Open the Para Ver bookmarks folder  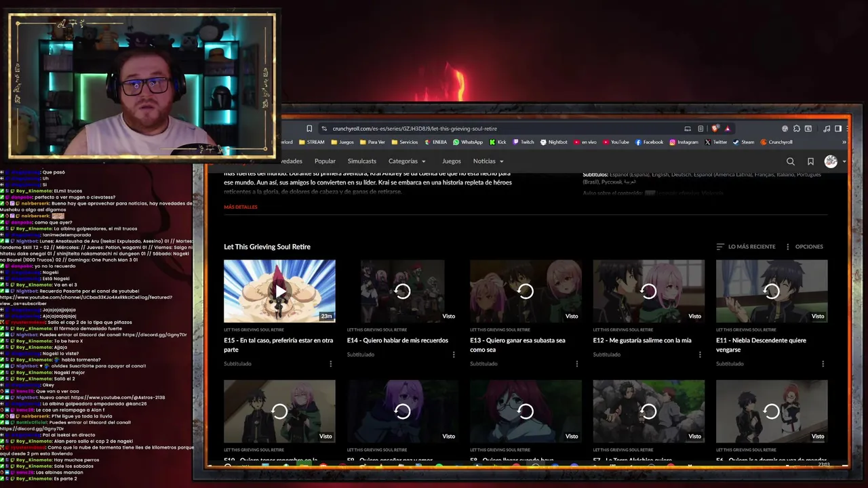[372, 142]
